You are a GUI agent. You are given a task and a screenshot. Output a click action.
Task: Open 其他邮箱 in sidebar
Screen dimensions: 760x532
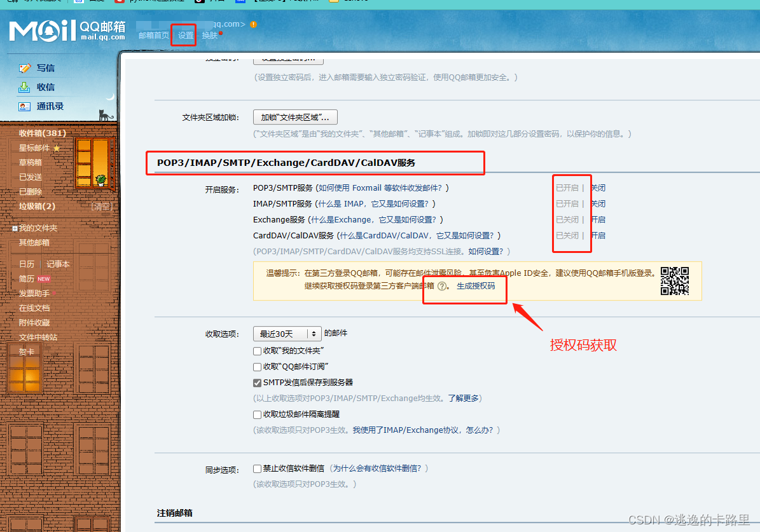pos(34,243)
